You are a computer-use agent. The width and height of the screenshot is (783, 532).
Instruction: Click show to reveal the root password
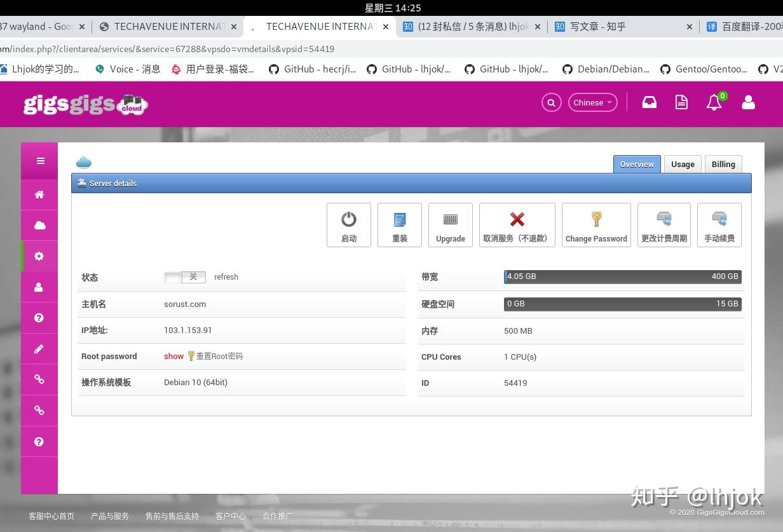tap(174, 356)
